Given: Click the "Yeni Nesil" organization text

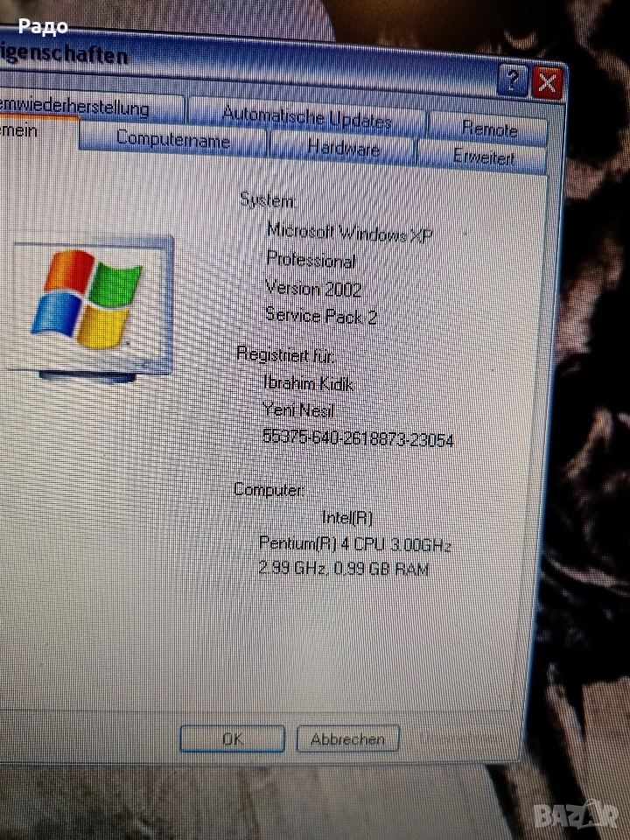Looking at the screenshot, I should tap(299, 410).
